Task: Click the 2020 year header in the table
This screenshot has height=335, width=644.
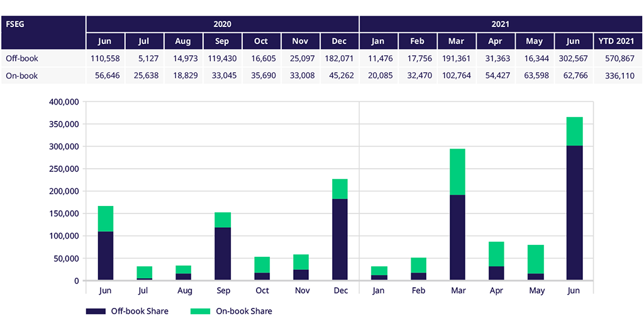Action: tap(222, 25)
